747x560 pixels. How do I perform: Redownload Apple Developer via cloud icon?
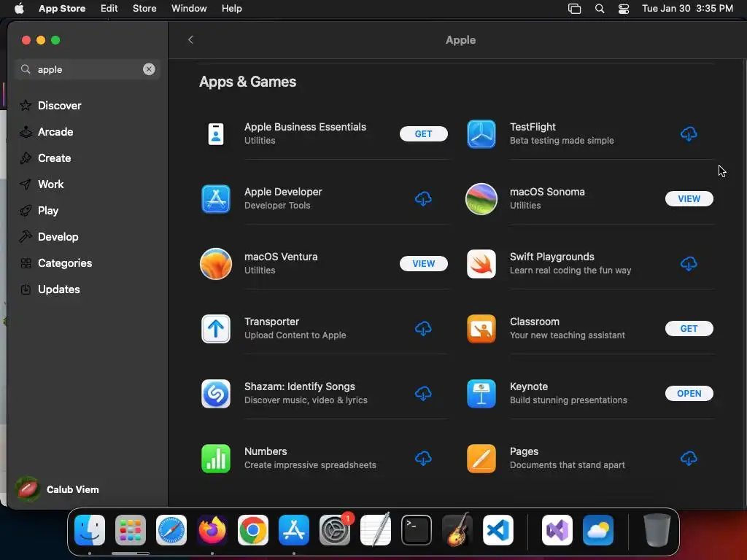point(423,198)
